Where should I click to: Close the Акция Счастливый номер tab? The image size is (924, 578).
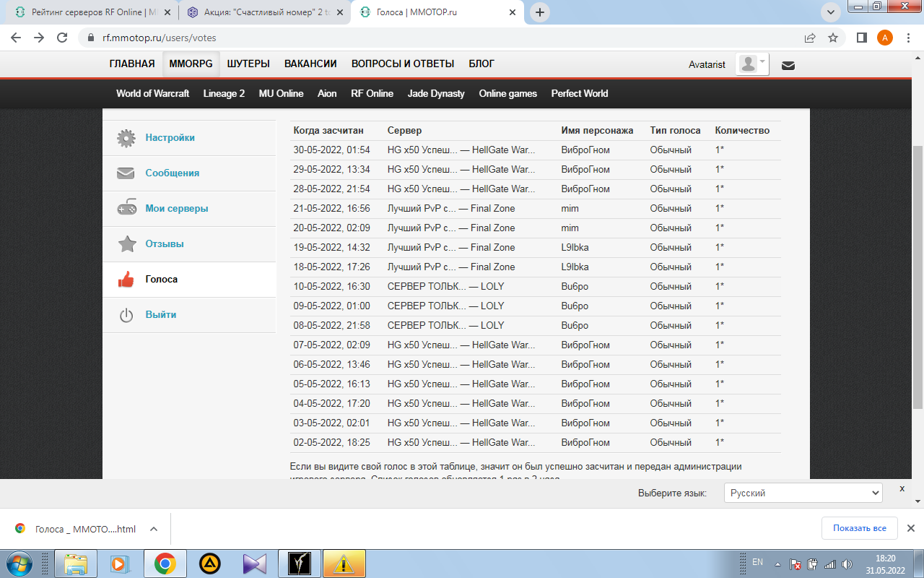tap(339, 12)
